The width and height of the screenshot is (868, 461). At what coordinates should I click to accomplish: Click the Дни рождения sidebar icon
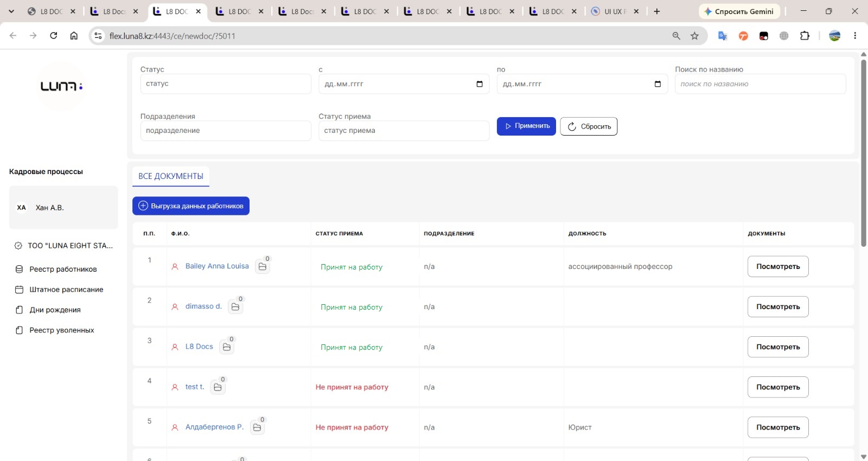pyautogui.click(x=19, y=310)
